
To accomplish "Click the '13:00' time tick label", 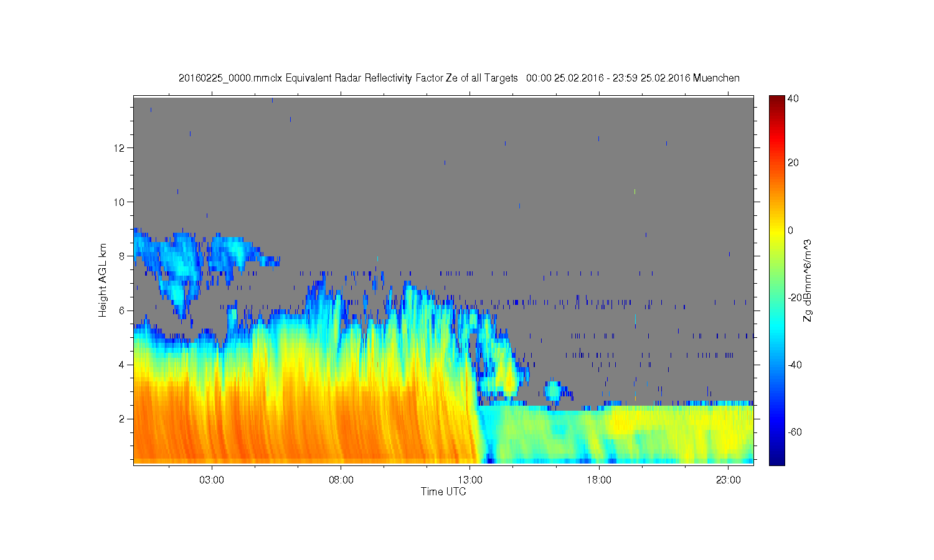I will [x=470, y=480].
